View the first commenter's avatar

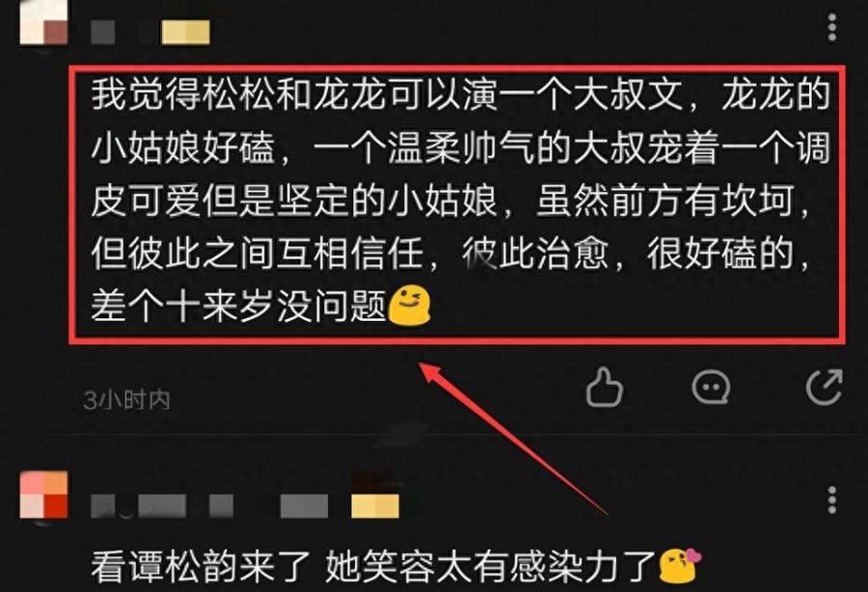coord(43,22)
